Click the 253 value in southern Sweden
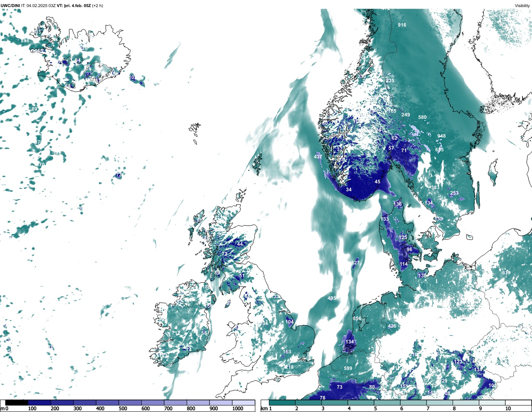This screenshot has height=412, width=532. point(454,193)
